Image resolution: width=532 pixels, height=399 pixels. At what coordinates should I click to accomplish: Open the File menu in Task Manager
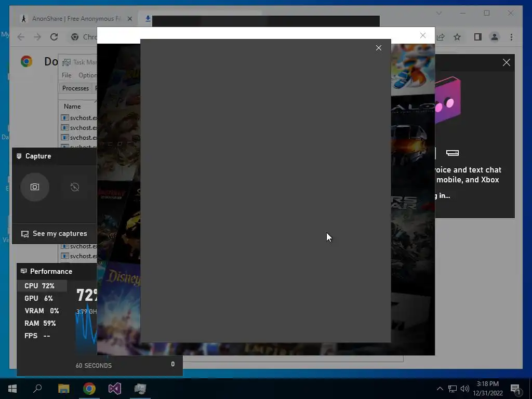pos(66,75)
